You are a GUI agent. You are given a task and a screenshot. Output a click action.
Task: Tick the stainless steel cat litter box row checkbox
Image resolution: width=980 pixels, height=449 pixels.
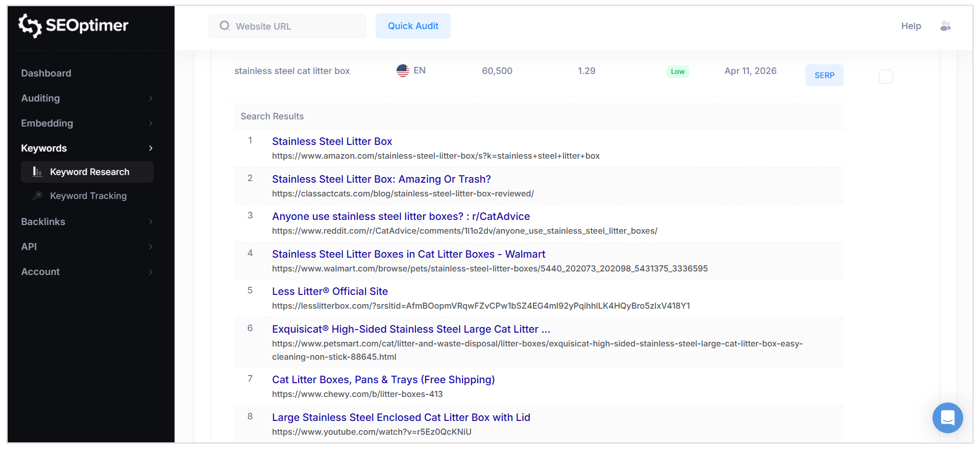(886, 77)
